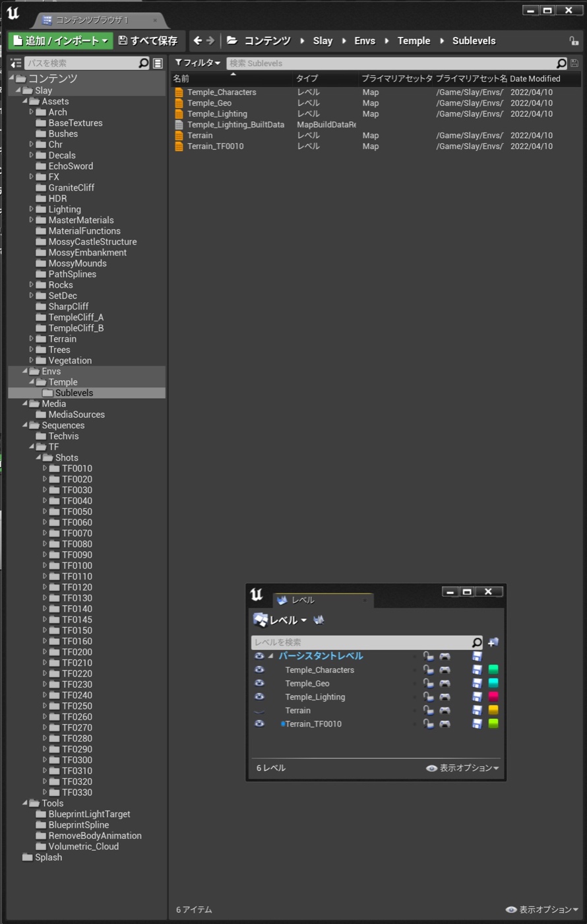Collapse the Shots folder
This screenshot has height=924, width=587.
[x=38, y=457]
